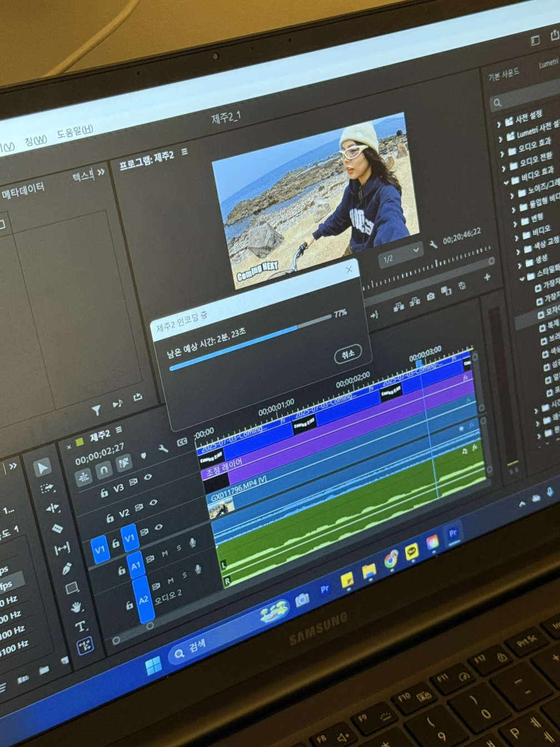Toggle the V3 track lock

click(104, 492)
